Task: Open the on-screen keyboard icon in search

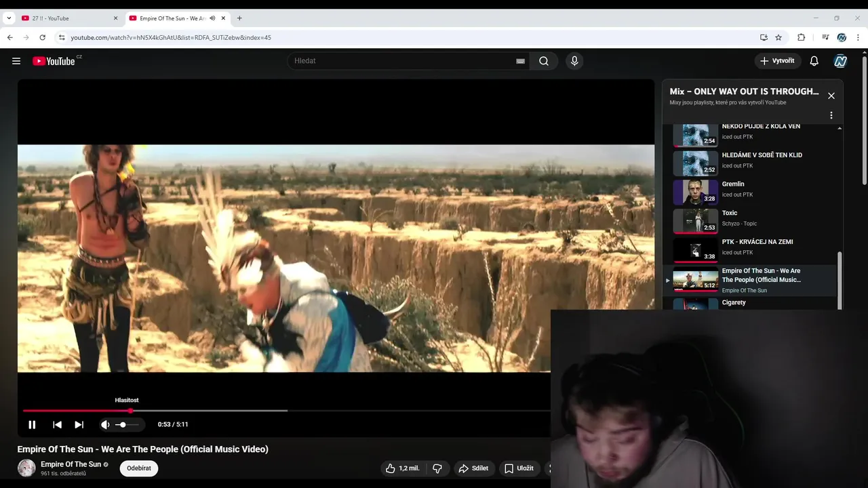Action: [x=520, y=61]
